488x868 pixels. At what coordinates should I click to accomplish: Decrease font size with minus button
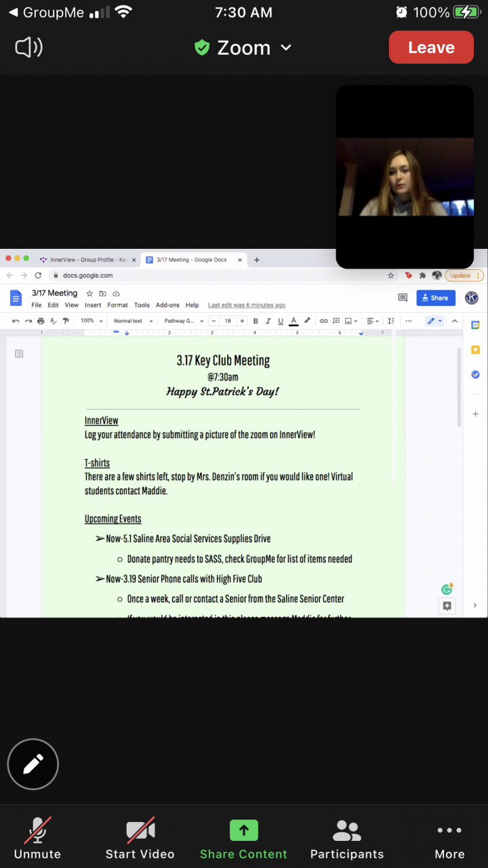click(214, 321)
